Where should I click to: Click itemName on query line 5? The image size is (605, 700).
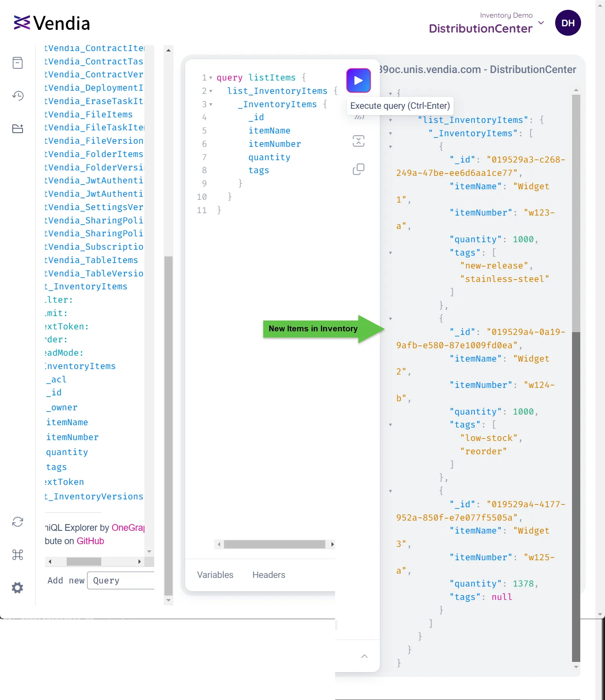pyautogui.click(x=269, y=131)
